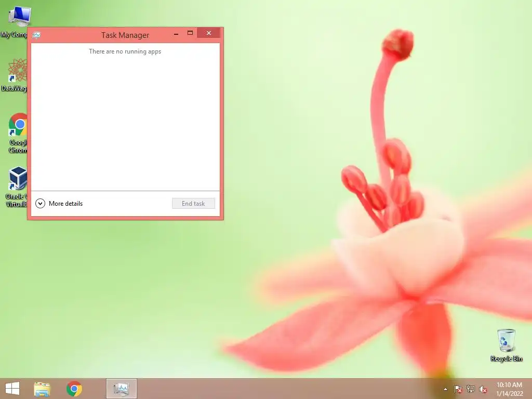
Task: Click the Task Manager title text
Action: tap(125, 35)
